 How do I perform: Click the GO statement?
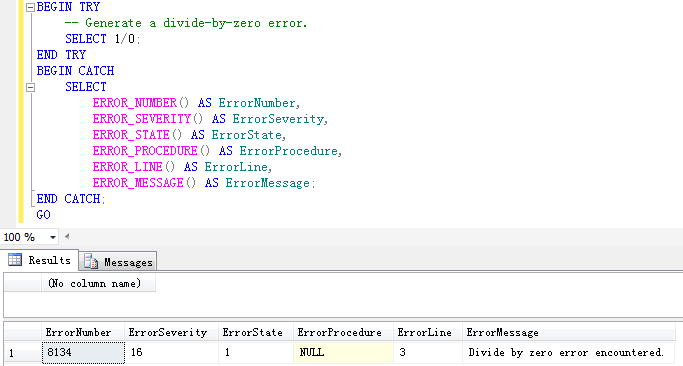point(44,215)
